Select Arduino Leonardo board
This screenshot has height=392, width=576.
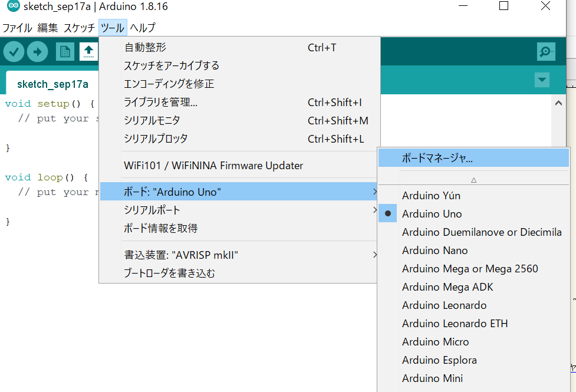(x=473, y=305)
